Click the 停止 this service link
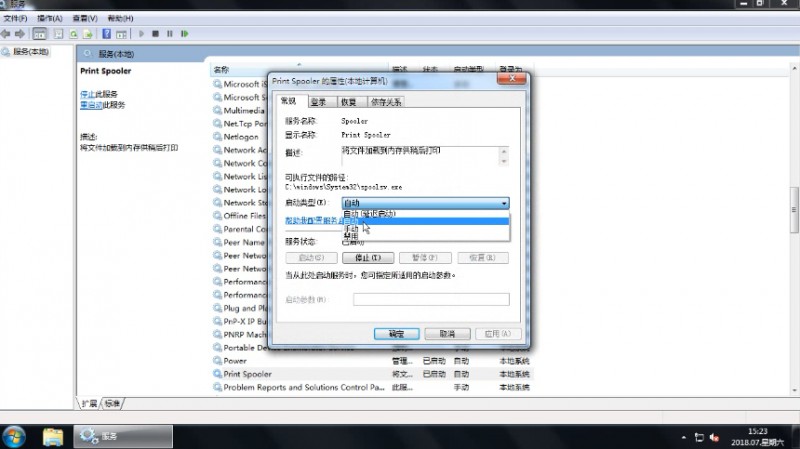Image resolution: width=800 pixels, height=449 pixels. [x=87, y=94]
